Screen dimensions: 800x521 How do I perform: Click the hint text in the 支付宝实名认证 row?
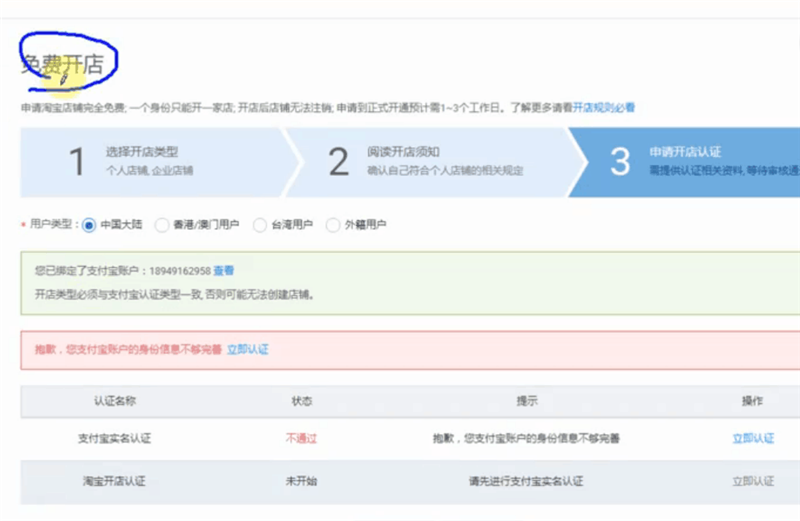[526, 438]
